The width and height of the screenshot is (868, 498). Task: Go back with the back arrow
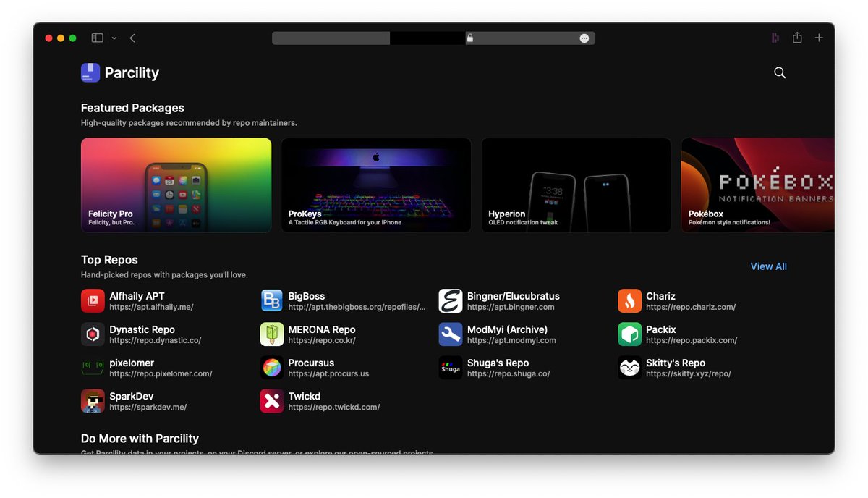pos(132,38)
